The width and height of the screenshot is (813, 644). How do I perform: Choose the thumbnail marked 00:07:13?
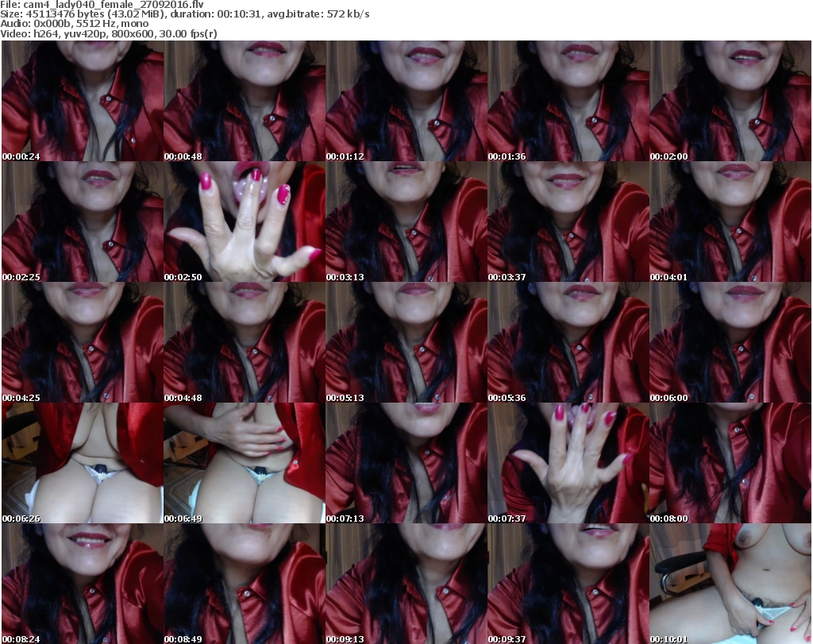(x=406, y=464)
